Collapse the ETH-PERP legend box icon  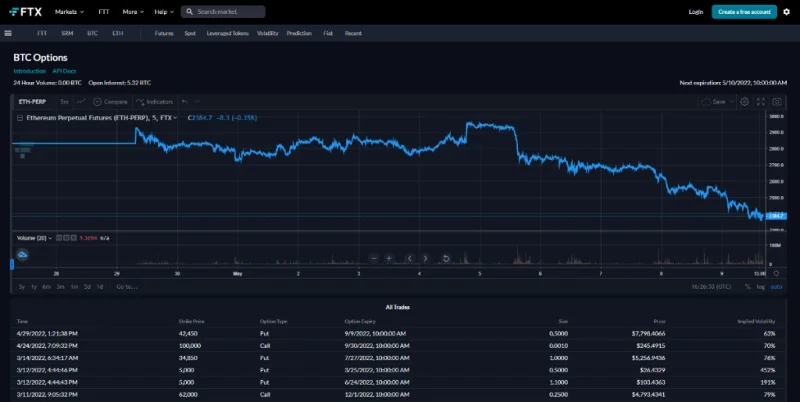pos(20,118)
